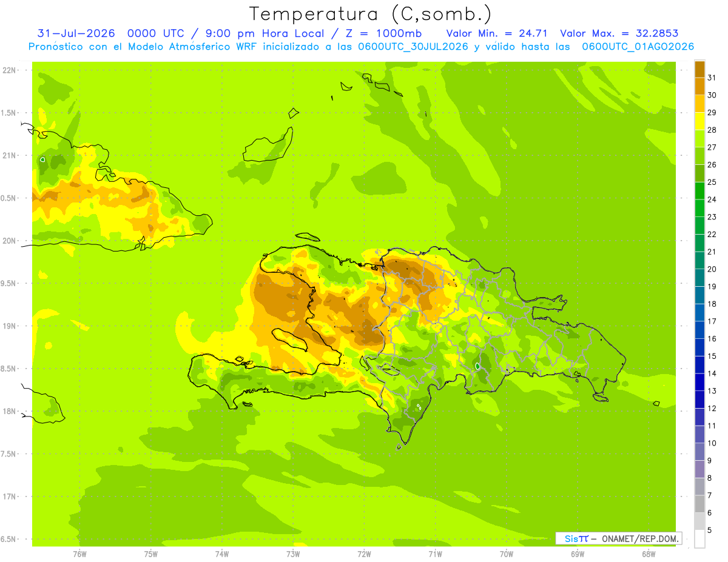Click the latitude axis label "21N"

click(9, 155)
